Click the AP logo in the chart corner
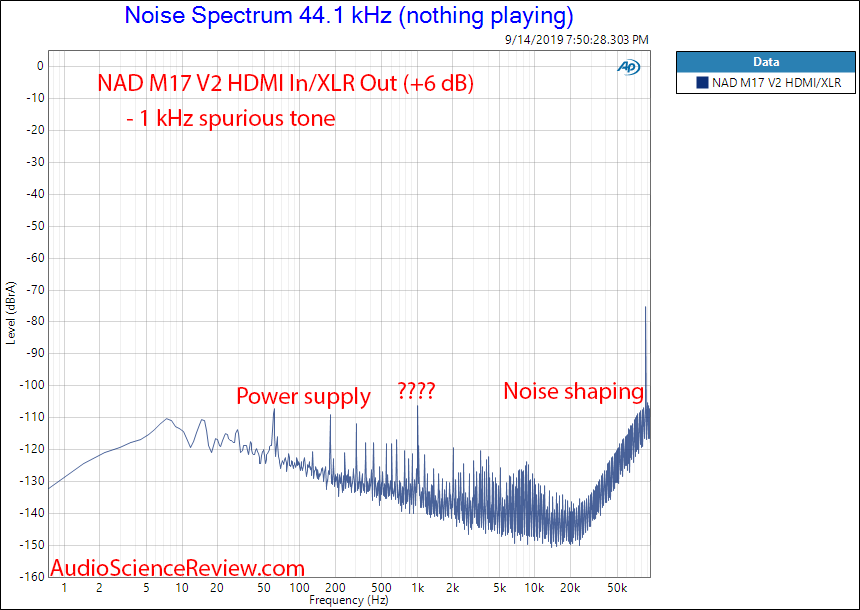 629,67
